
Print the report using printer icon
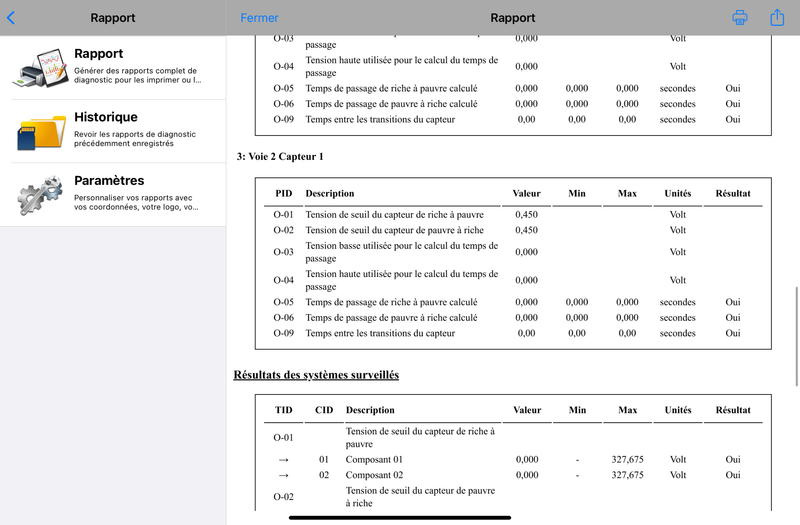(740, 18)
